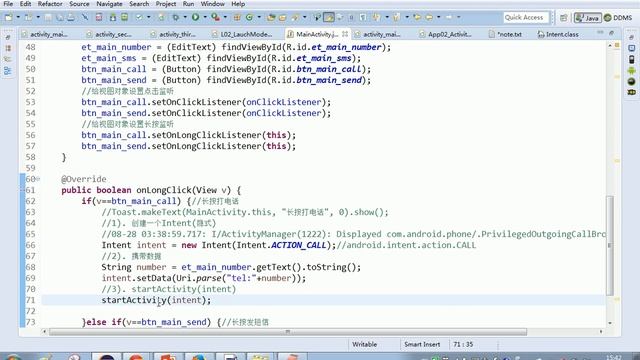
Task: Open the Navigate menu
Action: point(109,4)
